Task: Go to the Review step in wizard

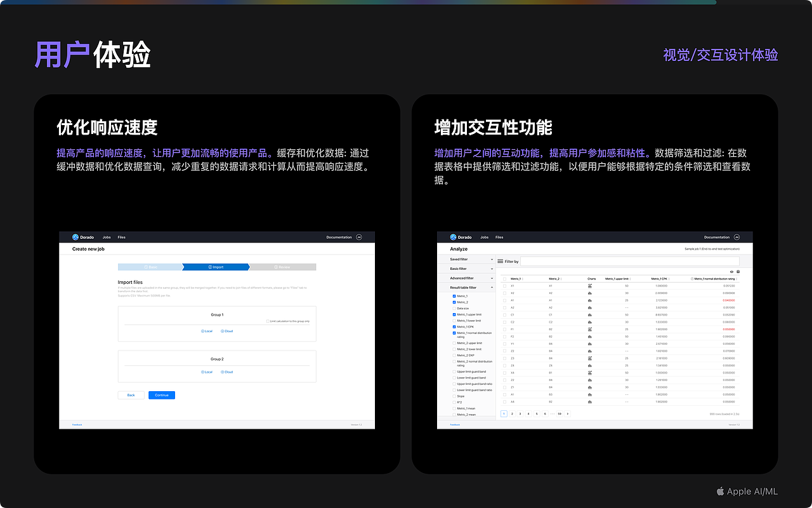Action: pyautogui.click(x=283, y=267)
